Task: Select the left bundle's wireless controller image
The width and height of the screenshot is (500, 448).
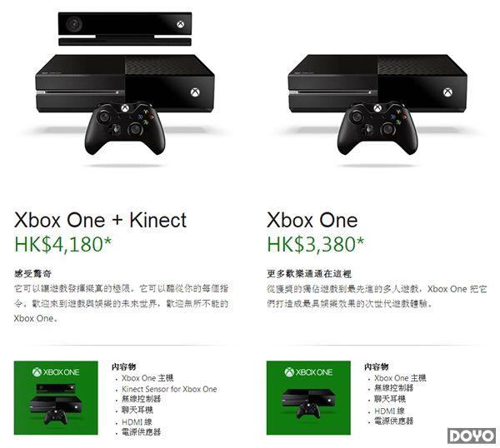Action: coord(125,128)
